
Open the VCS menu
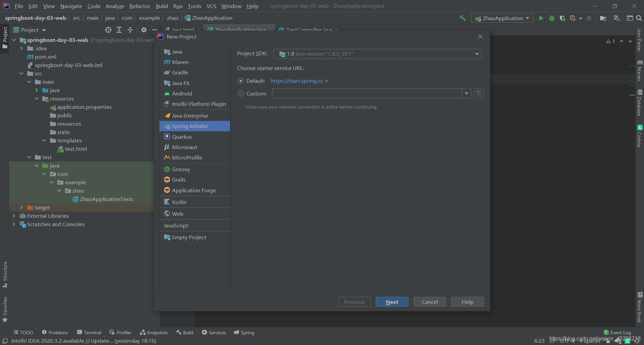pyautogui.click(x=211, y=6)
